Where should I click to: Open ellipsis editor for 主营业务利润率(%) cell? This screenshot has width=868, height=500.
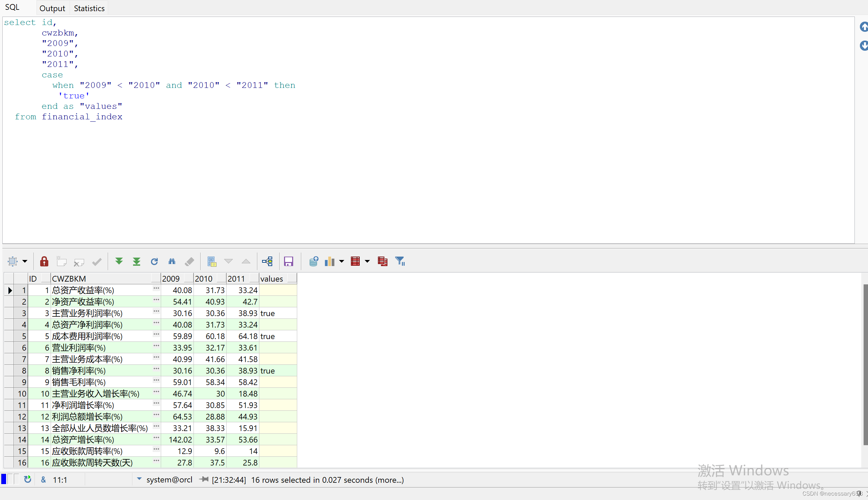click(x=156, y=311)
